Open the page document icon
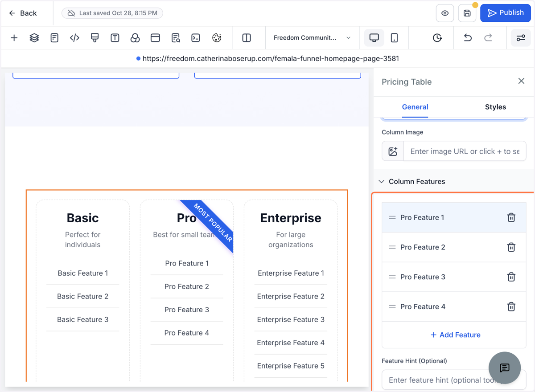The height and width of the screenshot is (392, 535). click(x=54, y=38)
